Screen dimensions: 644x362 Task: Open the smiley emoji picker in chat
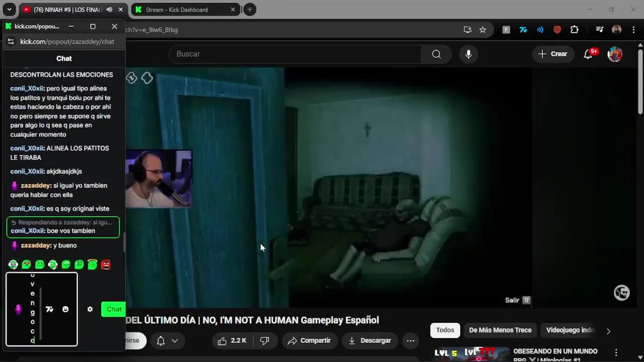65,309
